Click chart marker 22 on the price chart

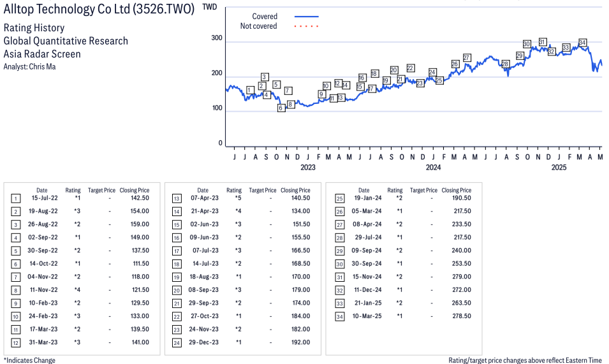click(411, 68)
